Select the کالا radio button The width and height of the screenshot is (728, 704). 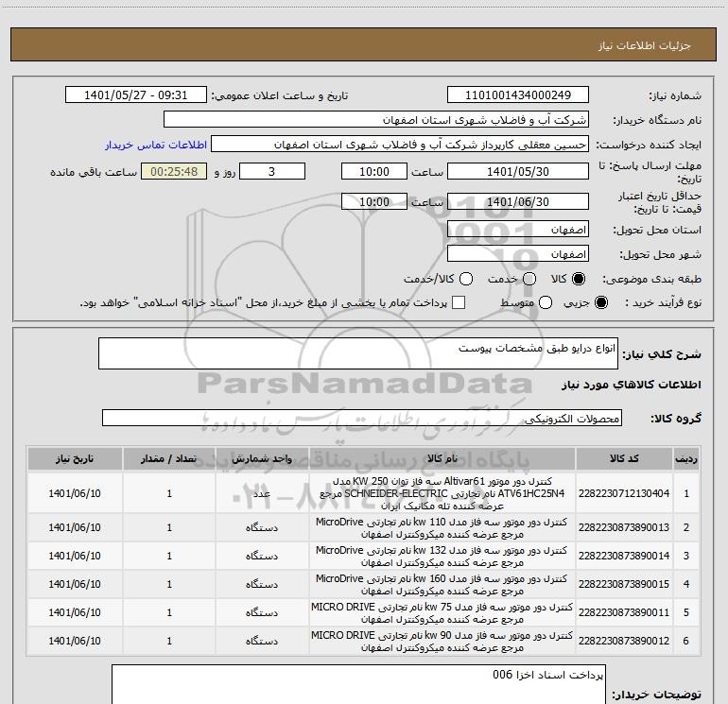tap(579, 279)
